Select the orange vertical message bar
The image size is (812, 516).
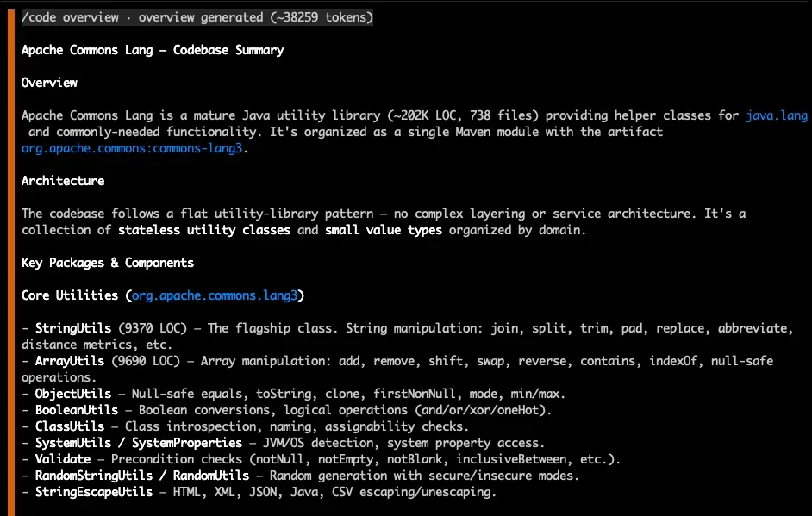(x=11, y=263)
